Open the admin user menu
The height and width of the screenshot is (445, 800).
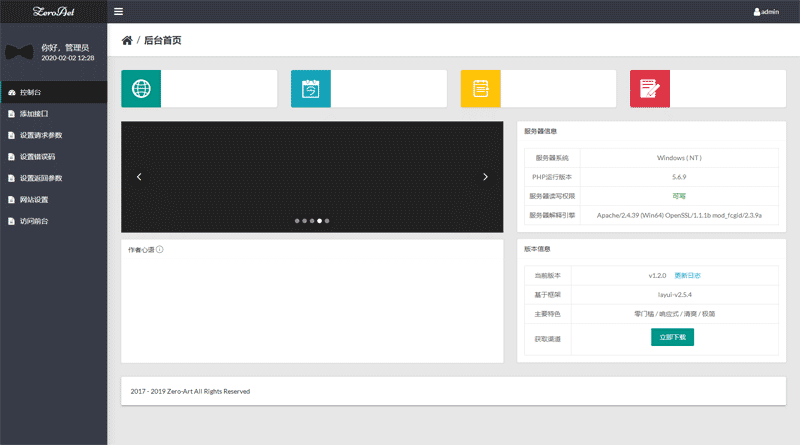tap(766, 12)
